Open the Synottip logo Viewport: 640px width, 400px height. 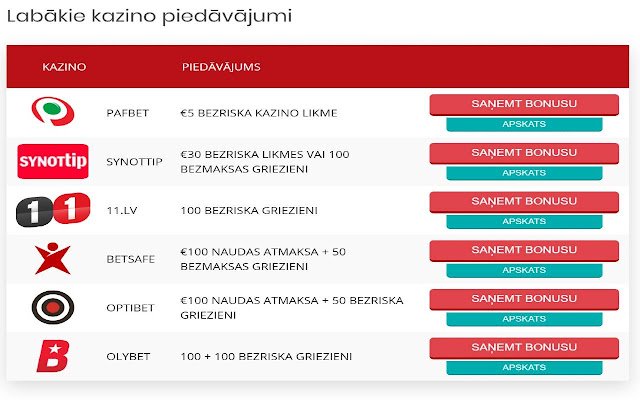[x=53, y=161]
